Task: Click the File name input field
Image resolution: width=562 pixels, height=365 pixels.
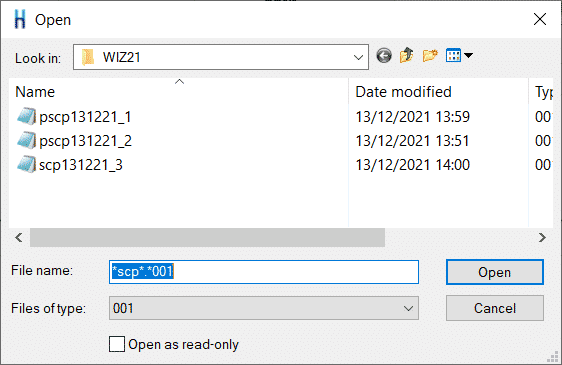Action: (264, 272)
